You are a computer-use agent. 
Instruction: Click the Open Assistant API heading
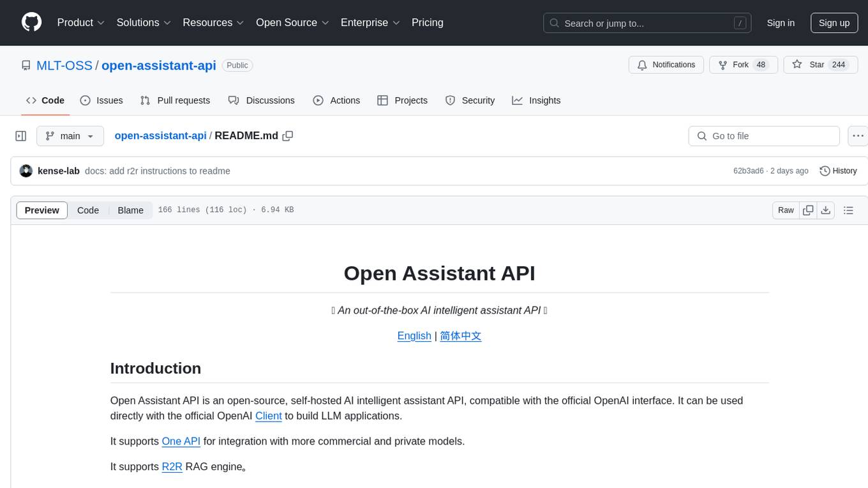tap(440, 273)
